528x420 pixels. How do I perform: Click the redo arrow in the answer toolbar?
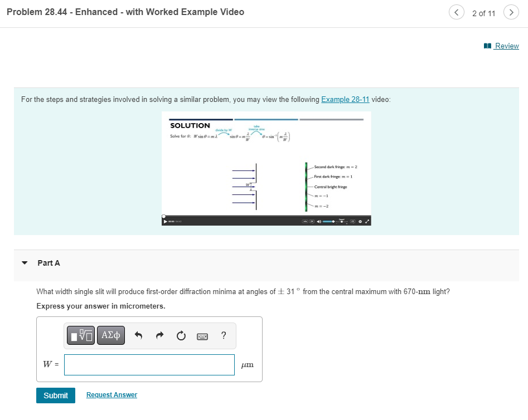[159, 334]
